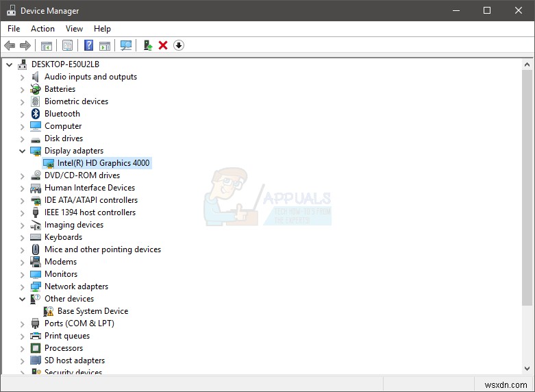Expand the Computer category
This screenshot has width=535, height=392.
click(22, 126)
